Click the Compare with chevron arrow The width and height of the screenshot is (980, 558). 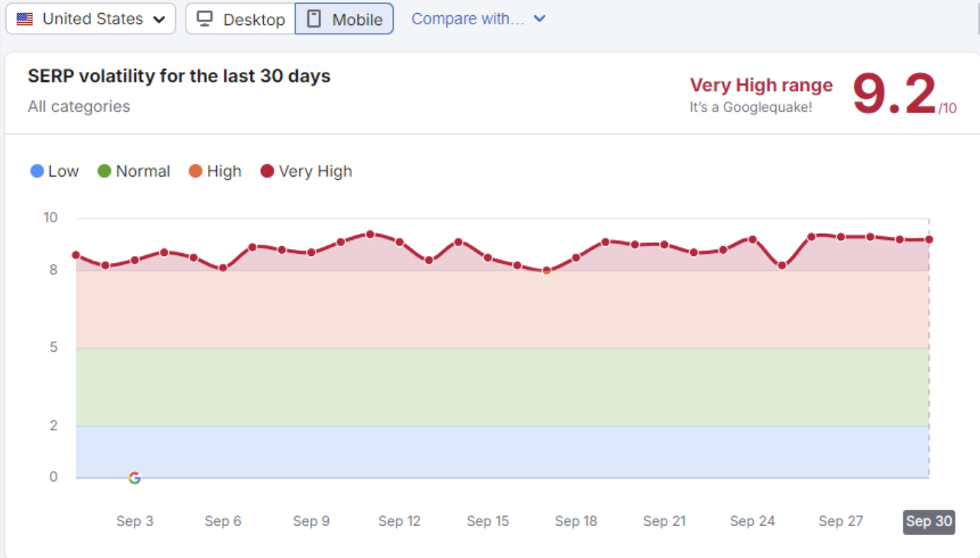point(540,19)
